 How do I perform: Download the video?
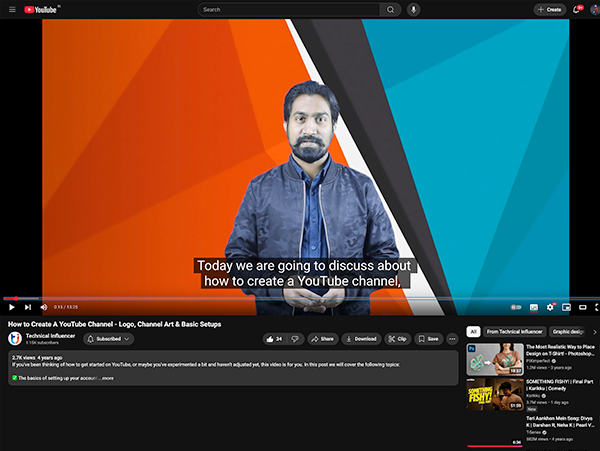click(361, 339)
